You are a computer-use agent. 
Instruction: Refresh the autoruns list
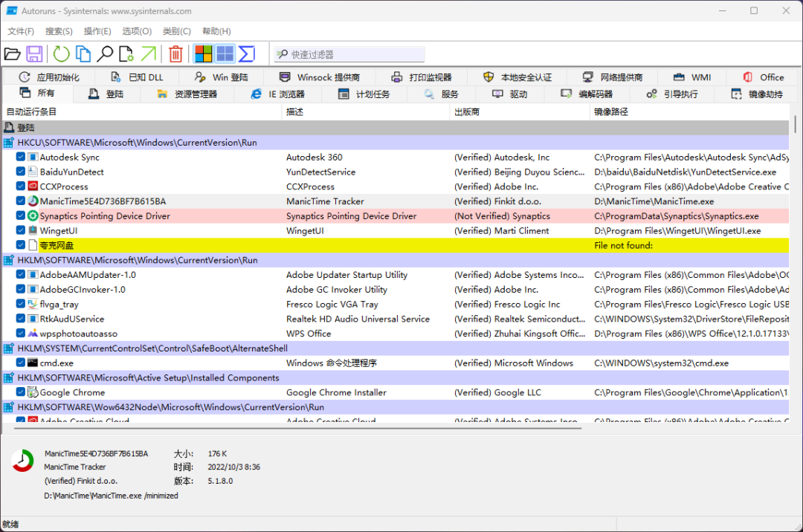coord(61,54)
